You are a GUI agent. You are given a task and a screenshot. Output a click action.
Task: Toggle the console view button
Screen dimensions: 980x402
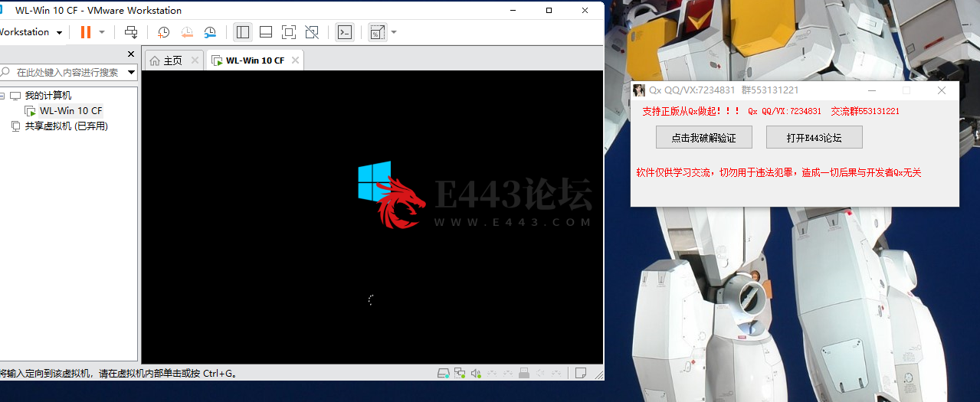[345, 32]
